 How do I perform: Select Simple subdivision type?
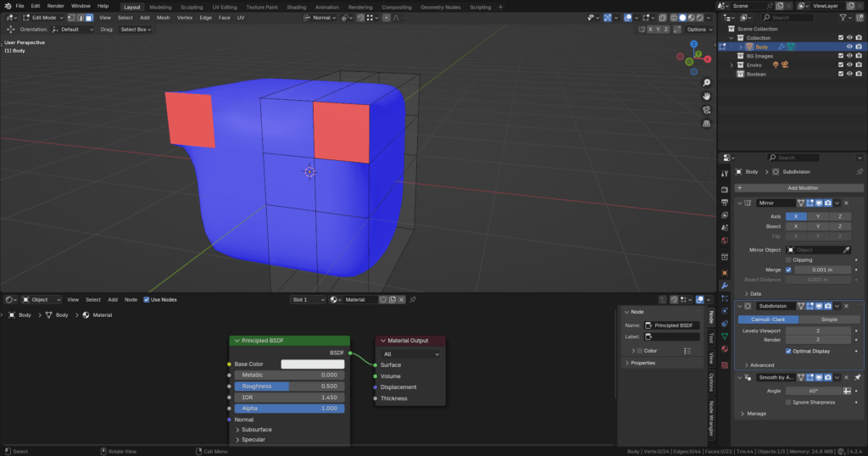point(828,320)
